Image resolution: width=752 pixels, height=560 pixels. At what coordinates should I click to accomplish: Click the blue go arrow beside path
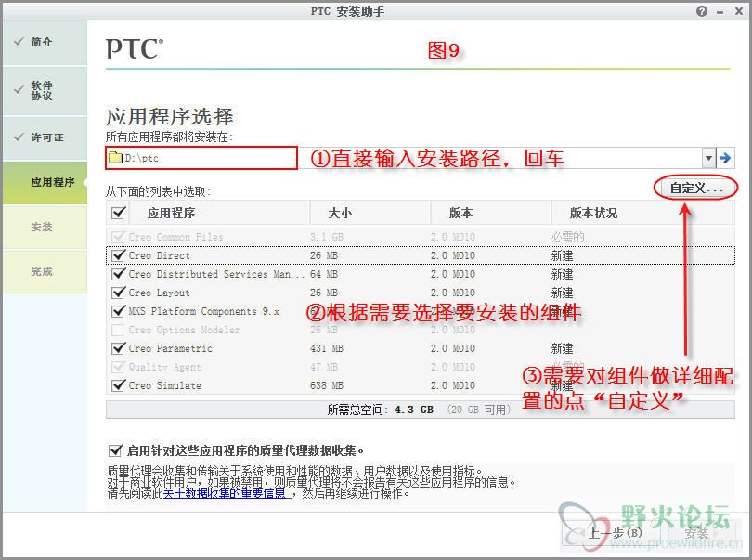725,157
